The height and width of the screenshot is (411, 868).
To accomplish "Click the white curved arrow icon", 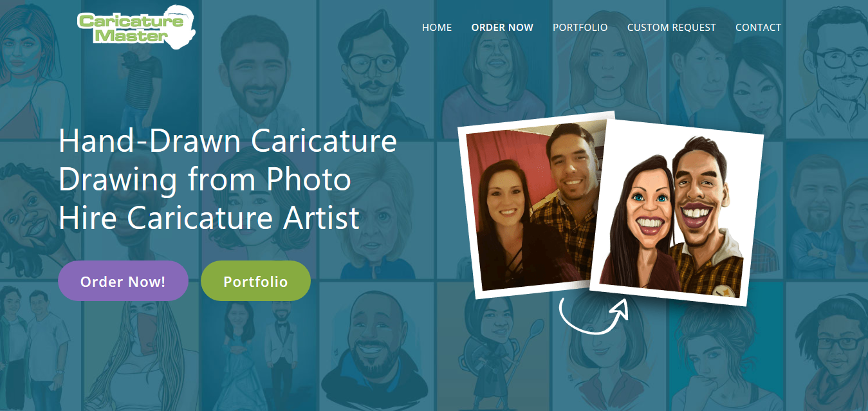I will 593,315.
